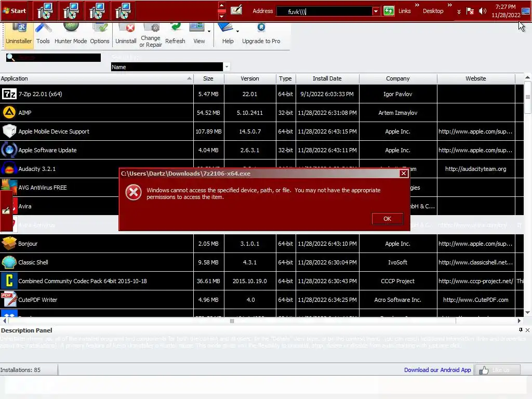Screen dimensions: 532x399
Task: Open the Desktop toolbar
Action: 433,11
